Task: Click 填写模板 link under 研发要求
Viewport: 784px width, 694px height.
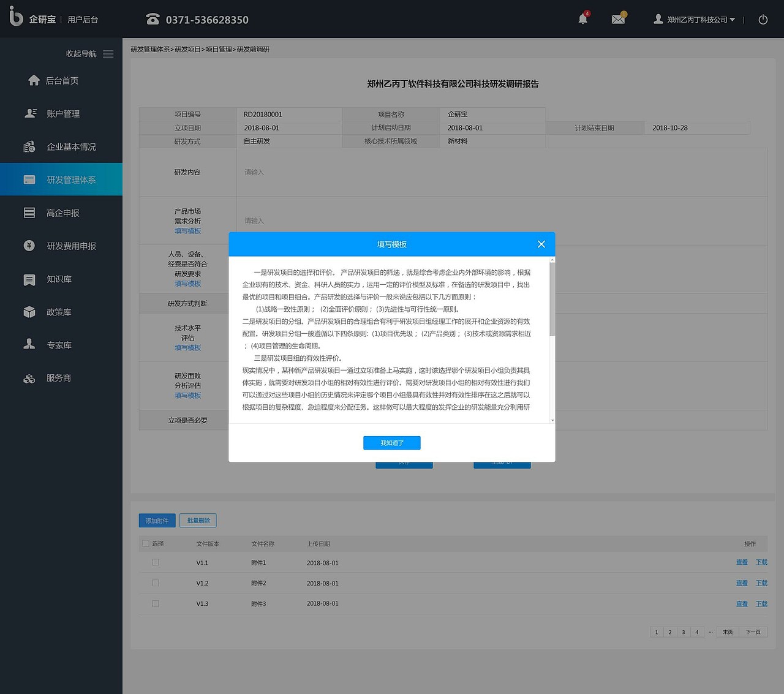Action: 187,284
